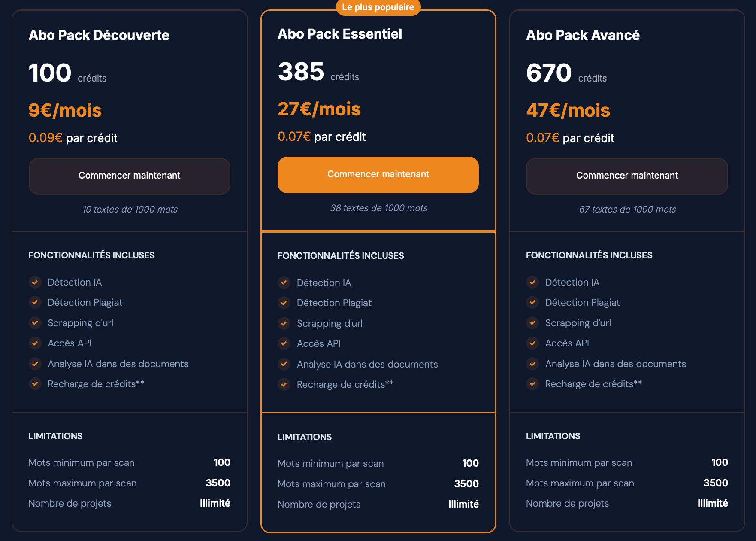Select the Abo Pack Avancé plan card

tap(583, 35)
